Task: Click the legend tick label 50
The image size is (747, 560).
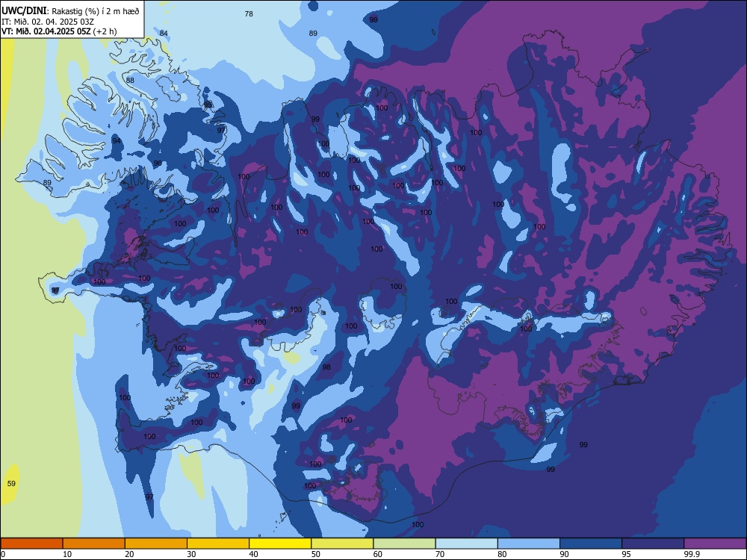Action: (x=316, y=554)
